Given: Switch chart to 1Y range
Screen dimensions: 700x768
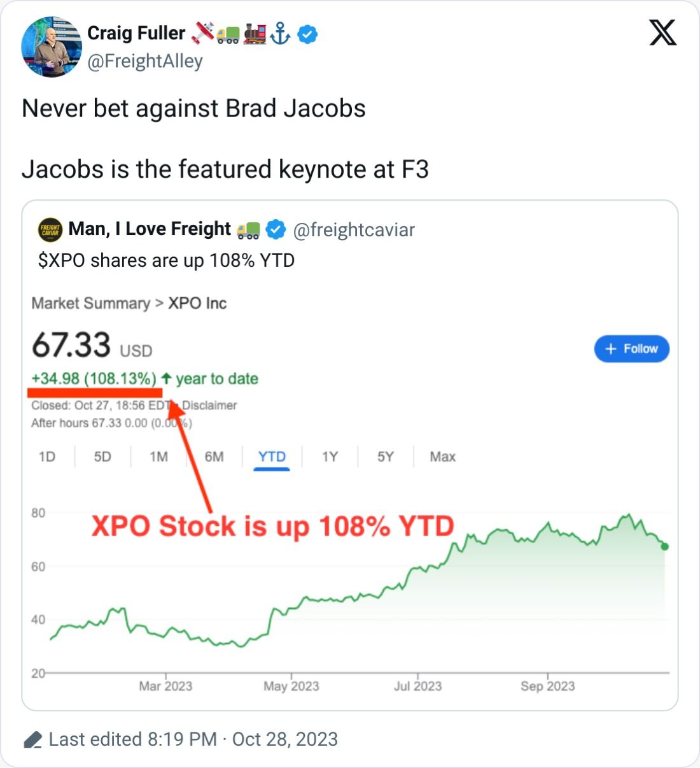Looking at the screenshot, I should point(330,457).
